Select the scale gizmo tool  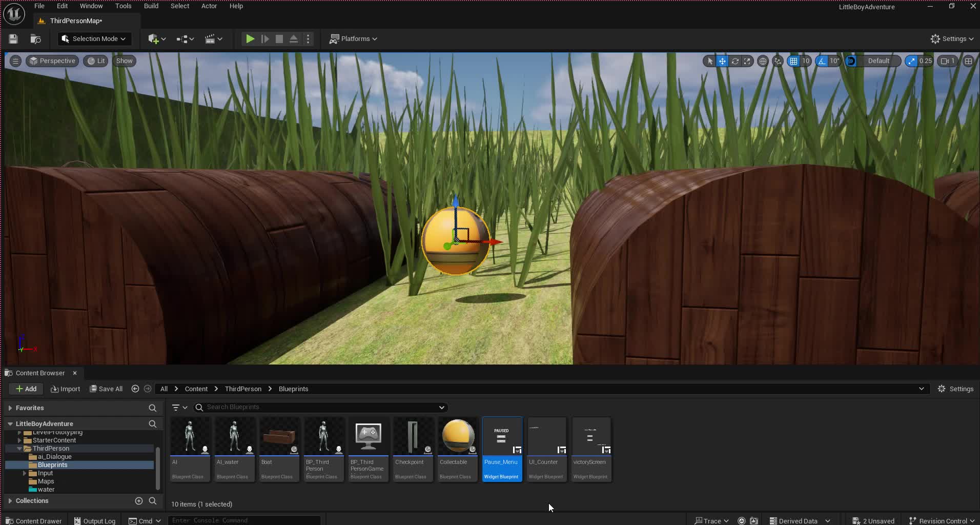(x=747, y=61)
